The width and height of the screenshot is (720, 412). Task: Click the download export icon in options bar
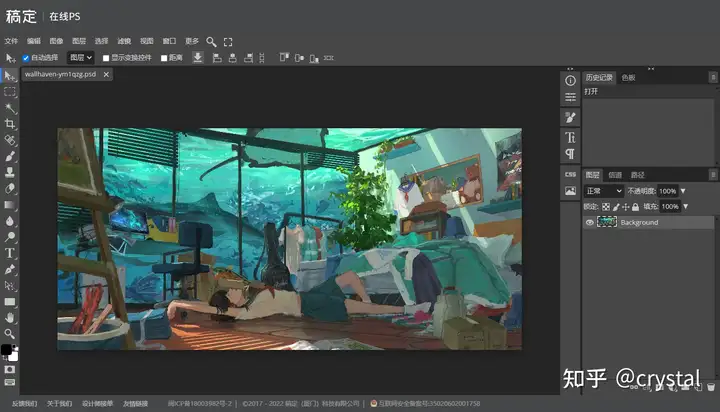coord(197,57)
